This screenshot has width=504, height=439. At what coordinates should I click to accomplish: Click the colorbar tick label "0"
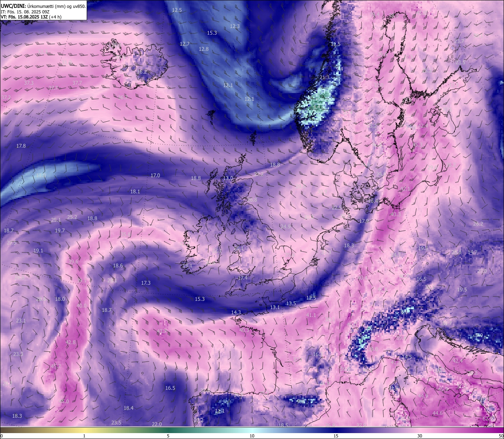[x=1, y=436]
